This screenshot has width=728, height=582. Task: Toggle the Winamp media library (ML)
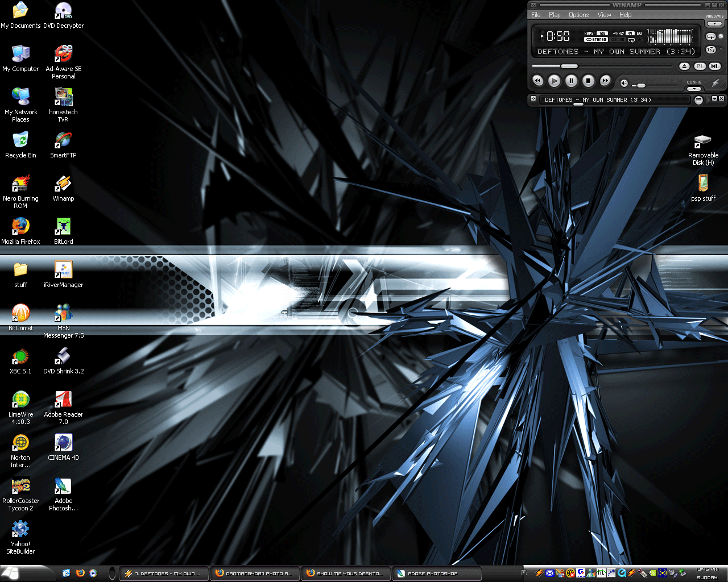(x=714, y=66)
